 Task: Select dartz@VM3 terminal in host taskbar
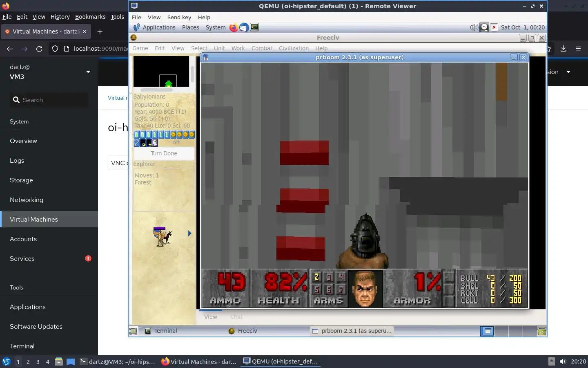(x=117, y=361)
